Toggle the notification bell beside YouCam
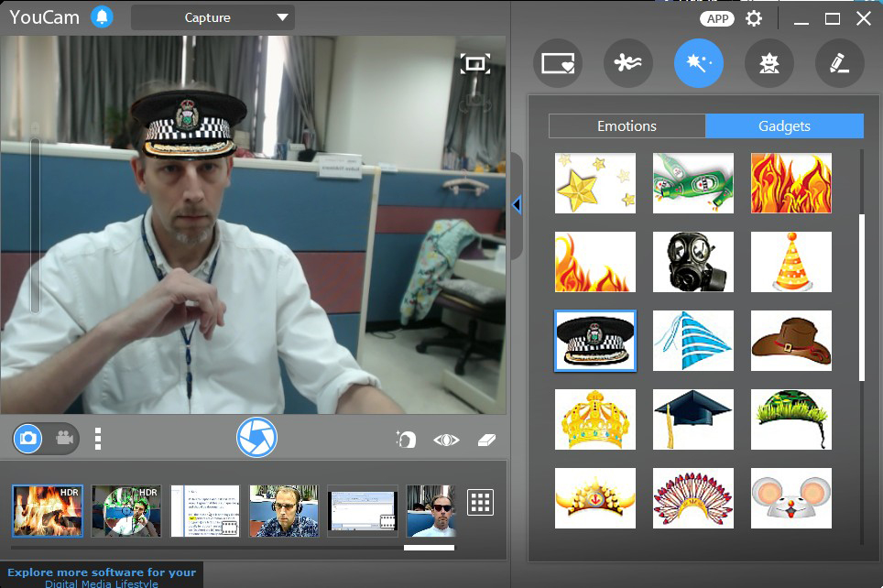The width and height of the screenshot is (883, 588). pos(102,16)
